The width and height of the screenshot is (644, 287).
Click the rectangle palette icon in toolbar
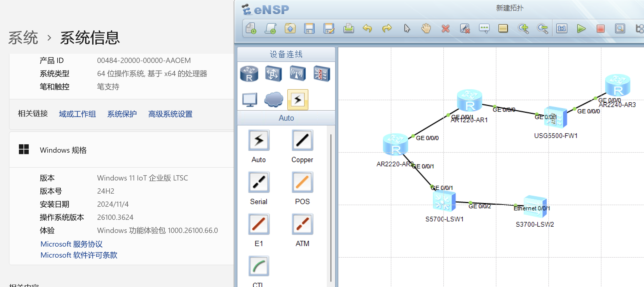pos(503,28)
